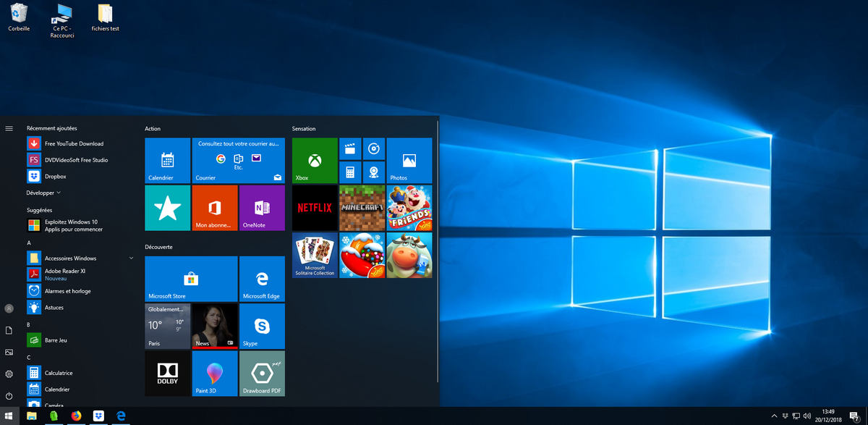Open Skype from the tiles
The height and width of the screenshot is (425, 868).
coord(262,326)
